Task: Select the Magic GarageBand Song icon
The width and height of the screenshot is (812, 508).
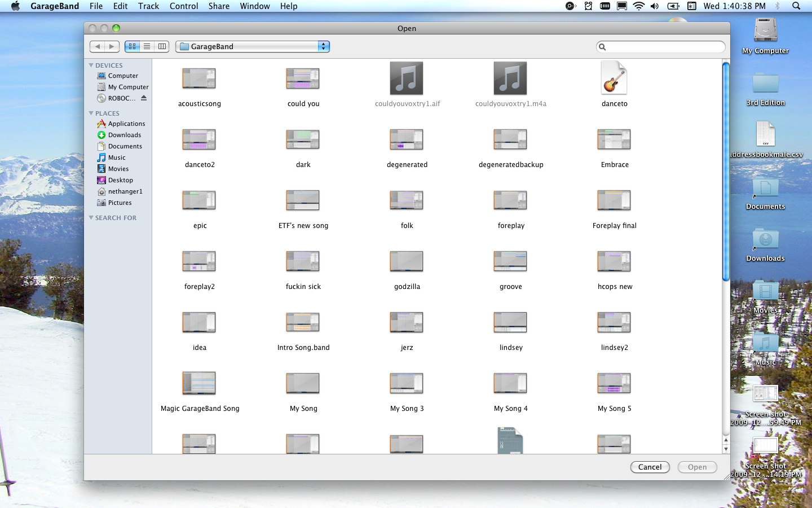Action: tap(199, 383)
